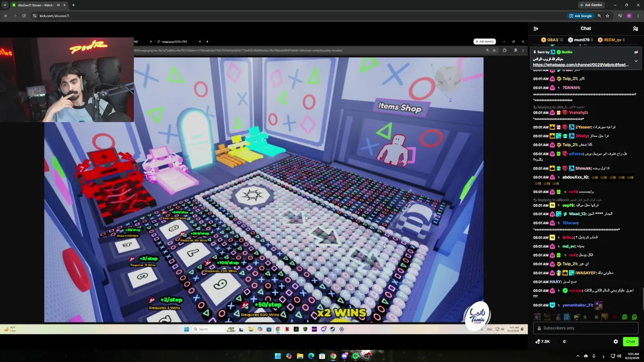
Task: View the 7.9K channel points balance
Action: (x=543, y=342)
